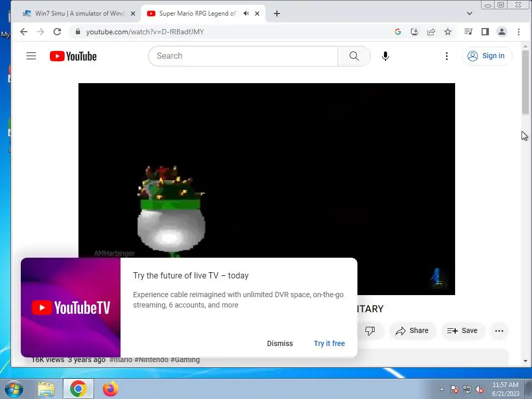The height and width of the screenshot is (399, 532).
Task: Click the magnifier search button
Action: (354, 56)
